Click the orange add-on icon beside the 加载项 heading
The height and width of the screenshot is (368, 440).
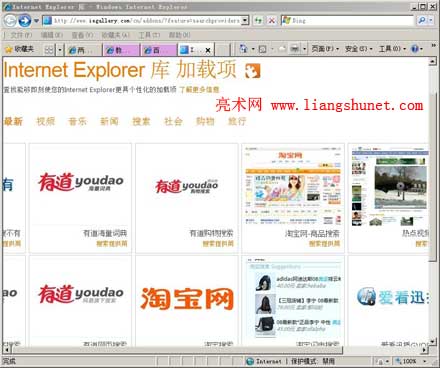pyautogui.click(x=252, y=71)
